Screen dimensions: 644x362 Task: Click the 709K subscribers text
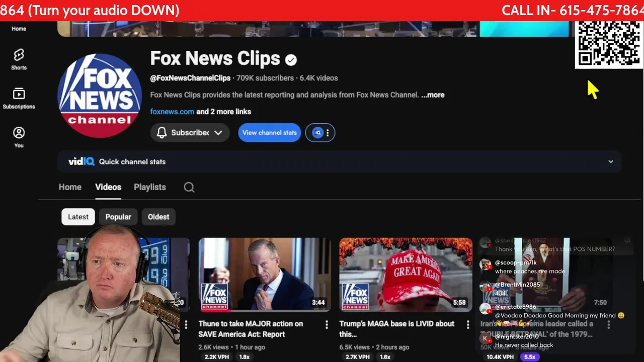coord(265,78)
